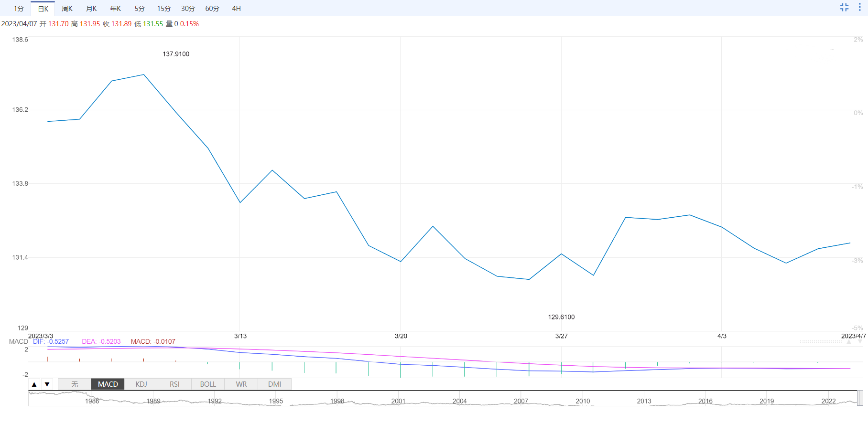
Task: Open the three-dot more options menu
Action: pyautogui.click(x=859, y=7)
